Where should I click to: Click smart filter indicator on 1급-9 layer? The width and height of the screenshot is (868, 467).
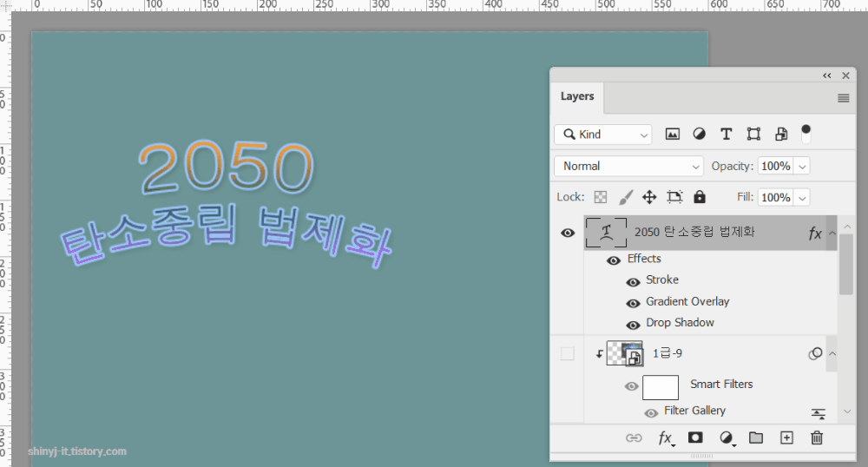[x=815, y=353]
